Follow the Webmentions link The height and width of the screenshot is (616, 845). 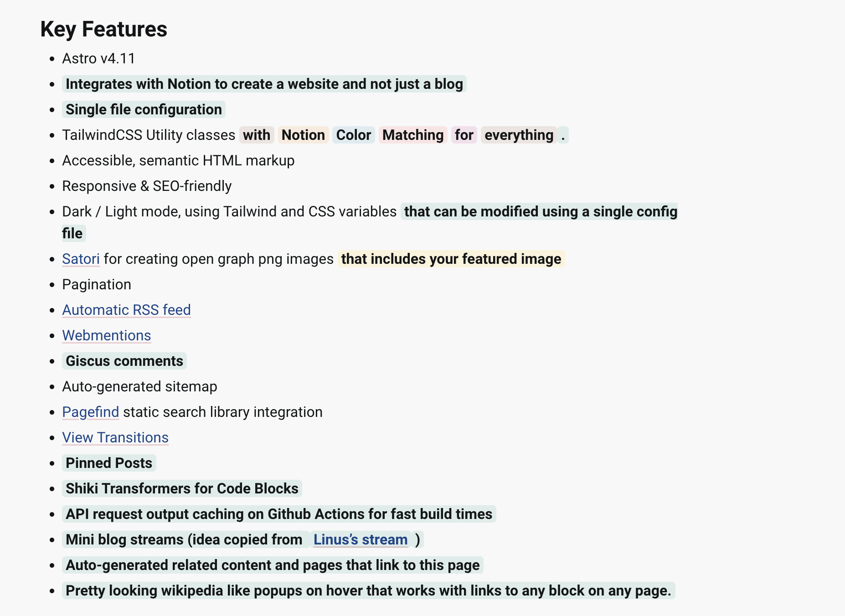pyautogui.click(x=107, y=335)
